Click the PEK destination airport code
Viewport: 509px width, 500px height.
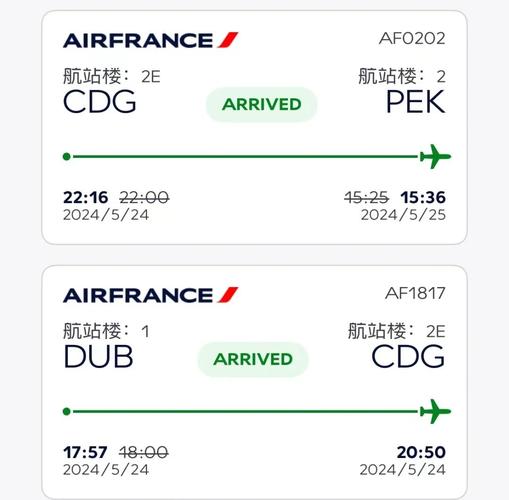[x=415, y=102]
